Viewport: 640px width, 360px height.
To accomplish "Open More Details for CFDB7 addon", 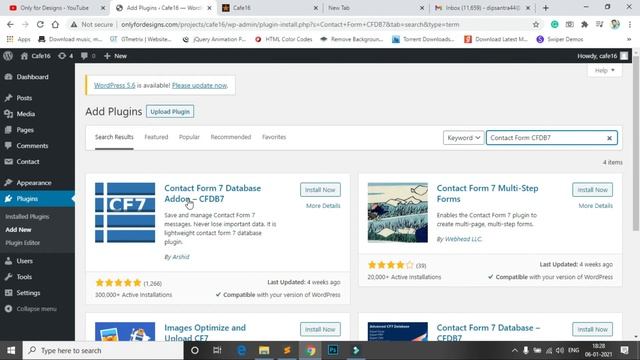I will point(323,206).
